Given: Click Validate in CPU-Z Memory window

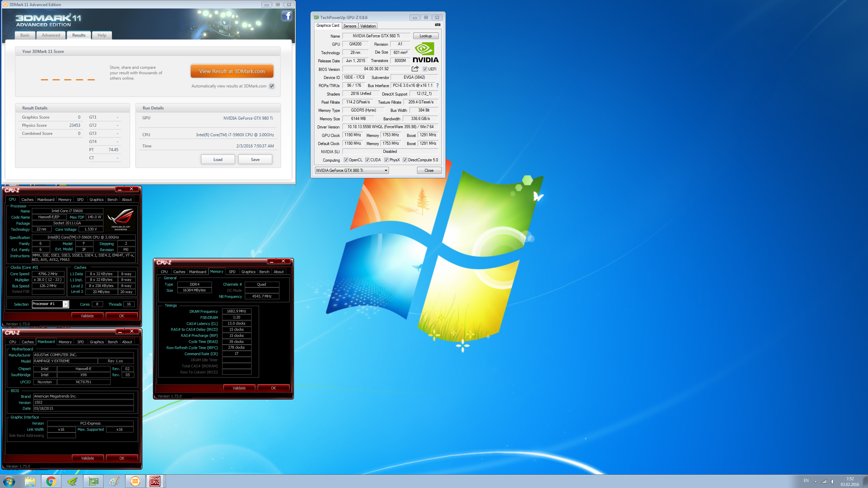Looking at the screenshot, I should pos(239,388).
